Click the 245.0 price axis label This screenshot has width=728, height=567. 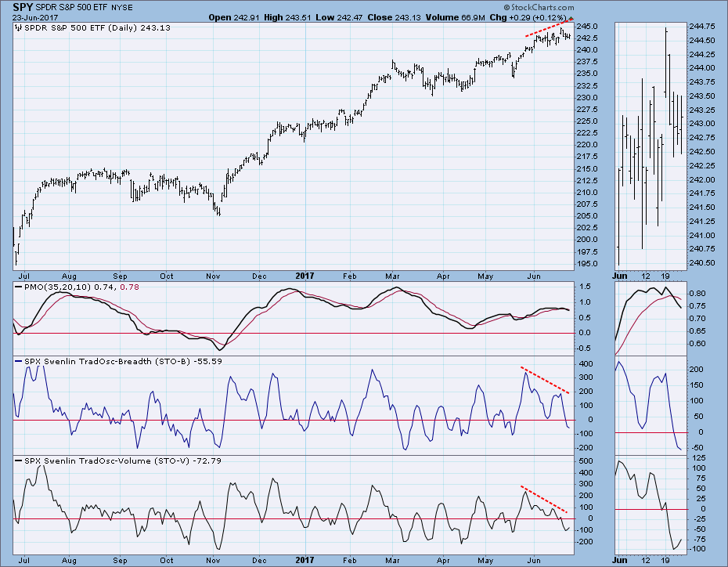coord(587,27)
